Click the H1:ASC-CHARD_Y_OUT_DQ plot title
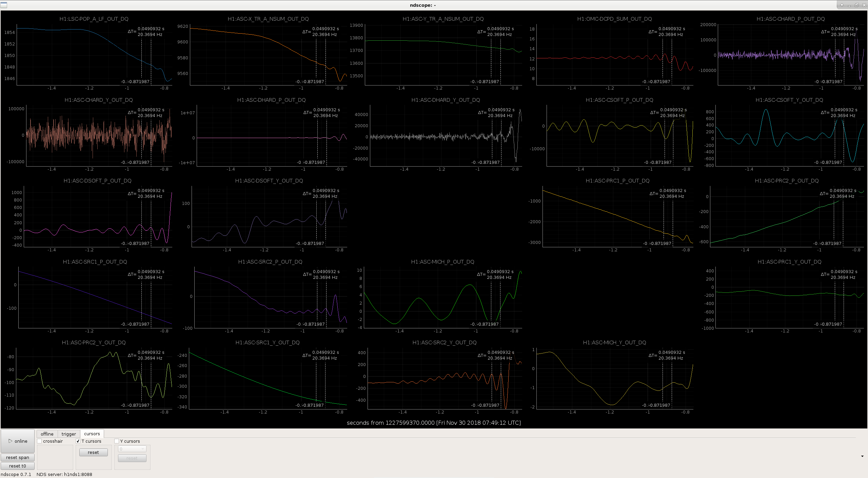Image resolution: width=868 pixels, height=478 pixels. tap(99, 100)
